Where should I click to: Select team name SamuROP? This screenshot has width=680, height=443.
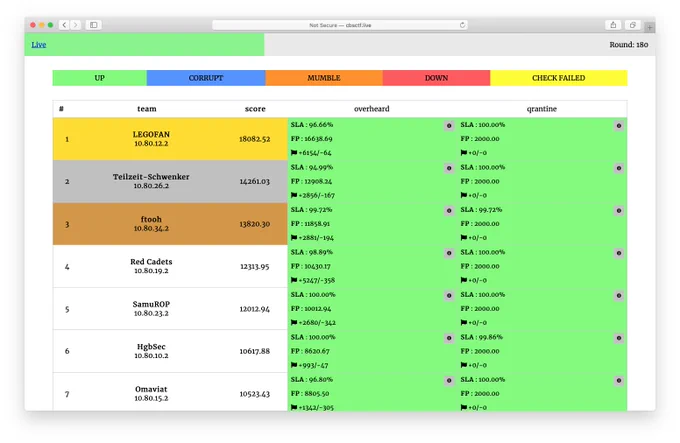151,304
